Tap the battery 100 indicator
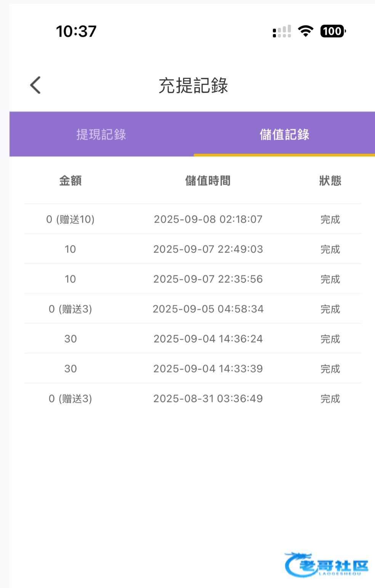 coord(333,31)
